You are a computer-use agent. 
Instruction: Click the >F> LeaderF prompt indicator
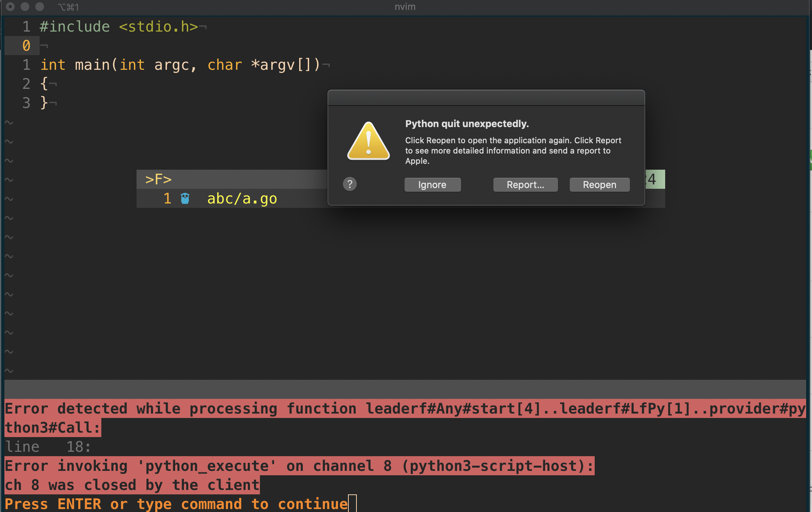158,179
